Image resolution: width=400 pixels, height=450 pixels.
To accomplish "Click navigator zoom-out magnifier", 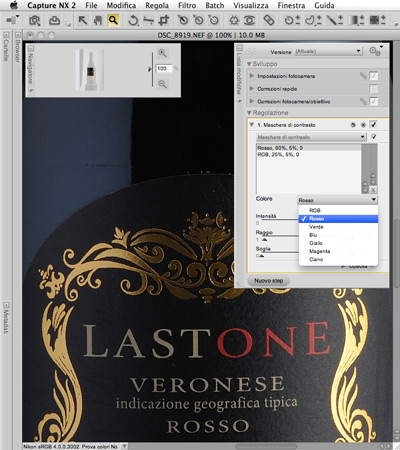I will pos(162,84).
